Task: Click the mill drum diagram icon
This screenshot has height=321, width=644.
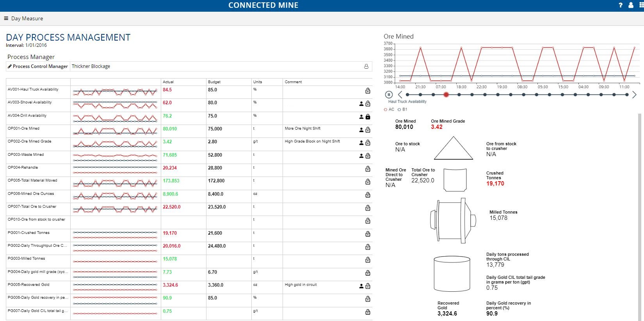Action: point(453,221)
